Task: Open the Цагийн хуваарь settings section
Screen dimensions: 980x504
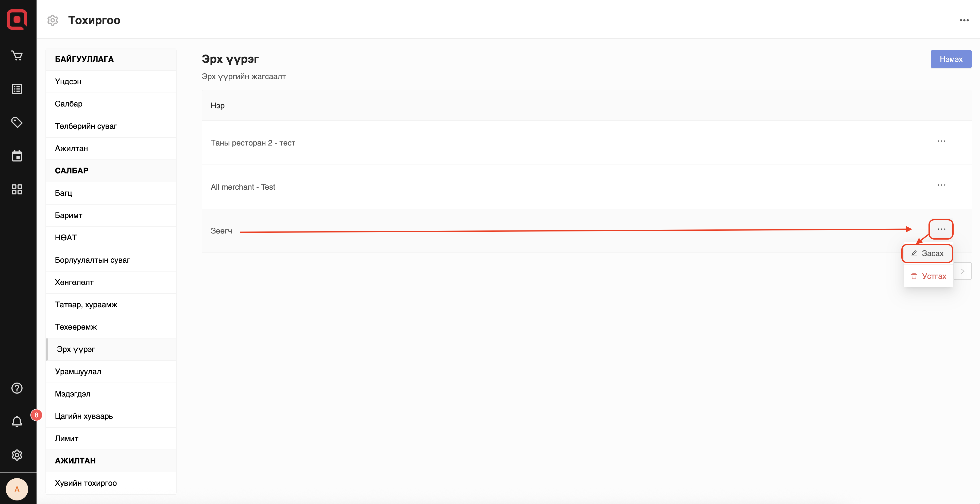Action: (x=84, y=416)
